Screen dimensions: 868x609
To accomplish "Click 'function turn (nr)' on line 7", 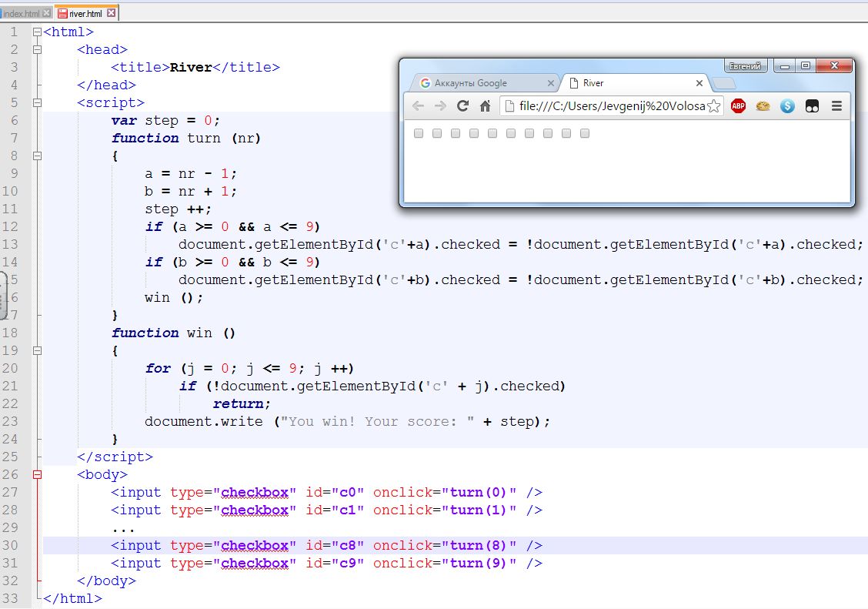I will click(x=186, y=139).
